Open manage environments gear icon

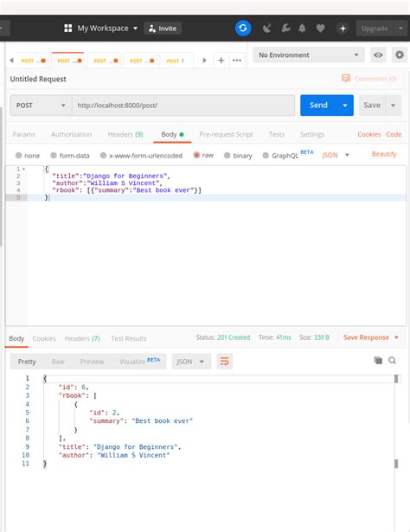point(400,54)
